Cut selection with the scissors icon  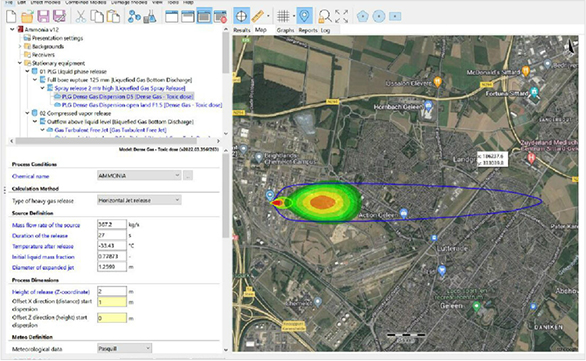pos(81,16)
